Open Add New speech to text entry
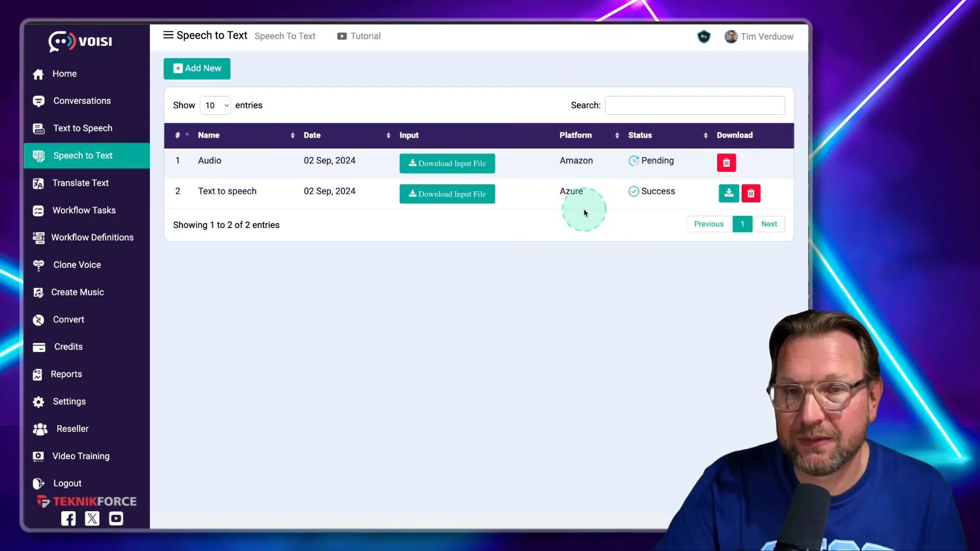 coord(197,68)
